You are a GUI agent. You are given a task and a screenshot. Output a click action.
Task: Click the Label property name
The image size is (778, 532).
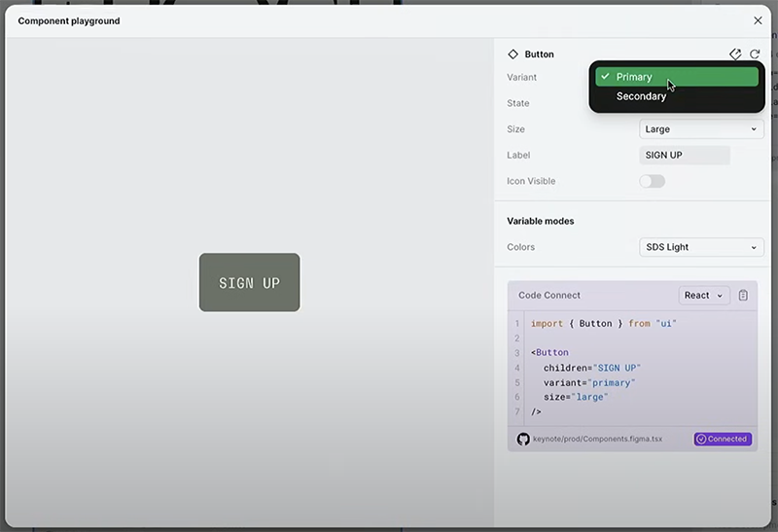tap(518, 156)
